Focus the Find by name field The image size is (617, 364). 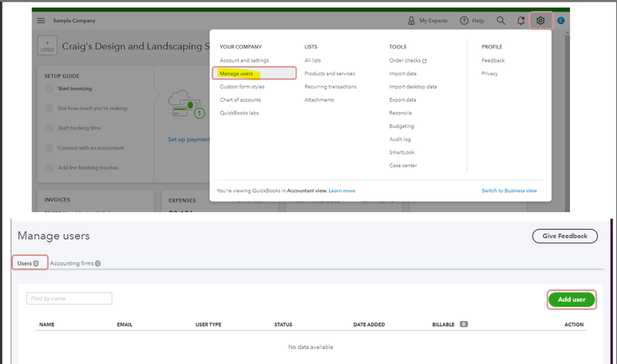69,299
